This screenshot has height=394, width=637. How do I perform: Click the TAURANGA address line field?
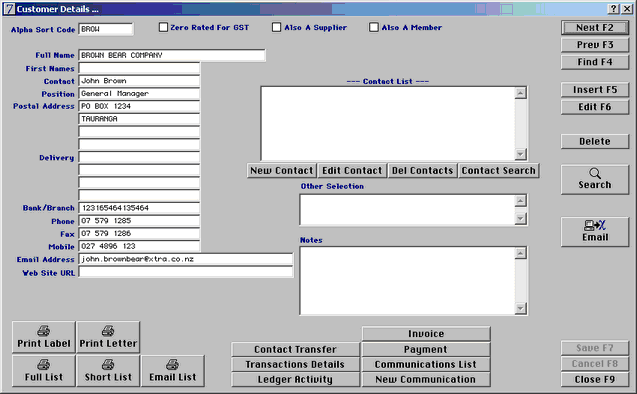pos(139,119)
